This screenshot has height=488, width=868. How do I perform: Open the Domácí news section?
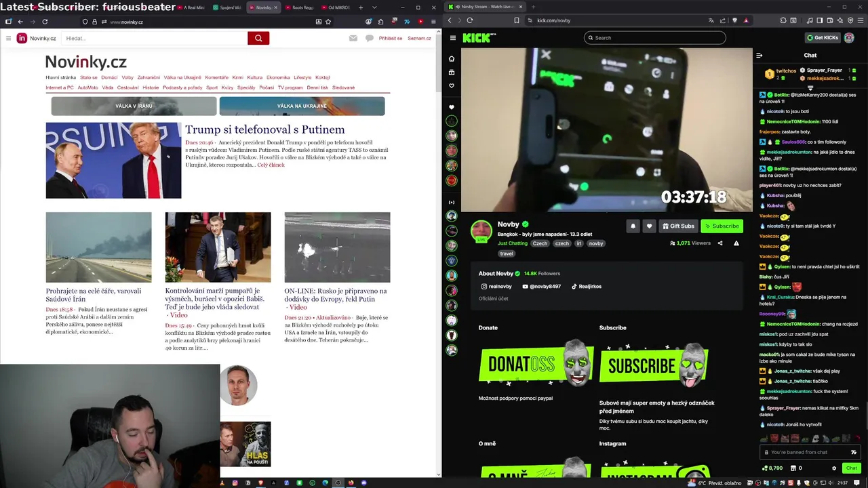pyautogui.click(x=109, y=77)
